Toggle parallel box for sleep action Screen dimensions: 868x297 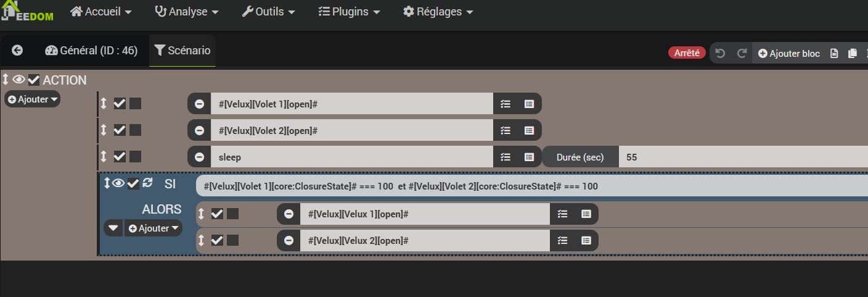(135, 156)
